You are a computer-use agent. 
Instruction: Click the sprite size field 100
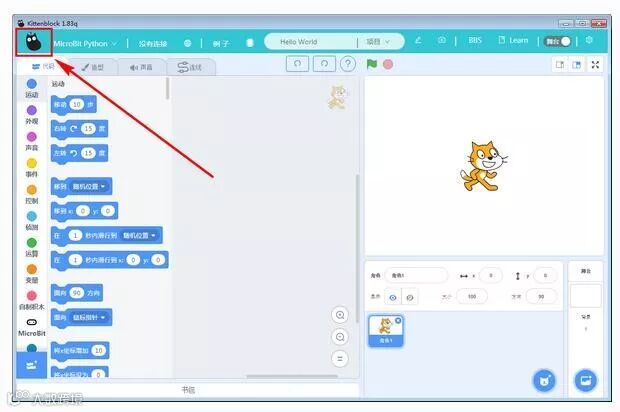coord(472,297)
